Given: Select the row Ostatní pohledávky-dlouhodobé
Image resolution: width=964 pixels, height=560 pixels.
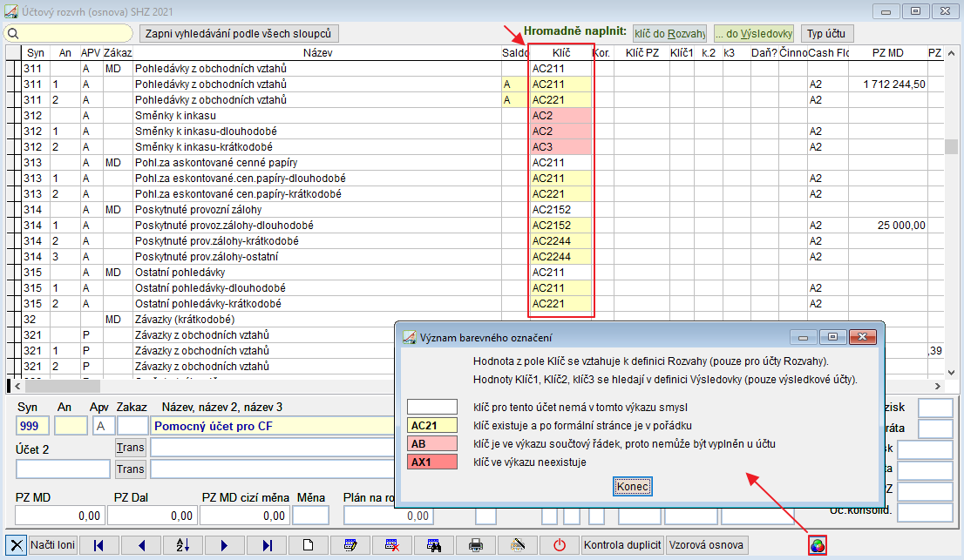Looking at the screenshot, I should 475,288.
